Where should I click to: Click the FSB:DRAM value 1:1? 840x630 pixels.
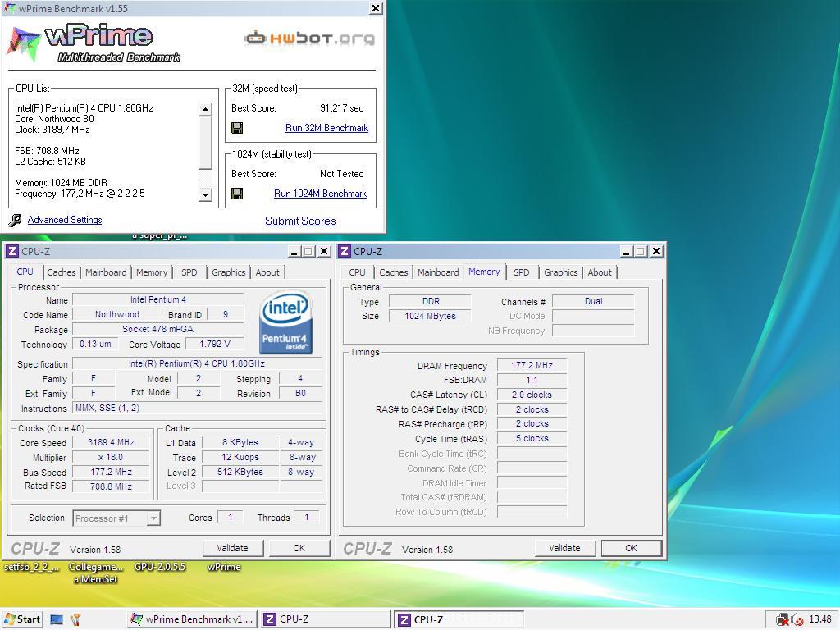[532, 380]
